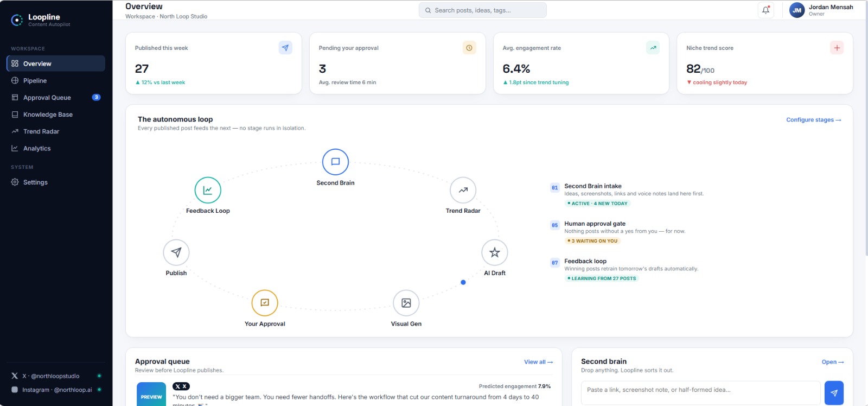Click Instagram connection status dot

99,389
